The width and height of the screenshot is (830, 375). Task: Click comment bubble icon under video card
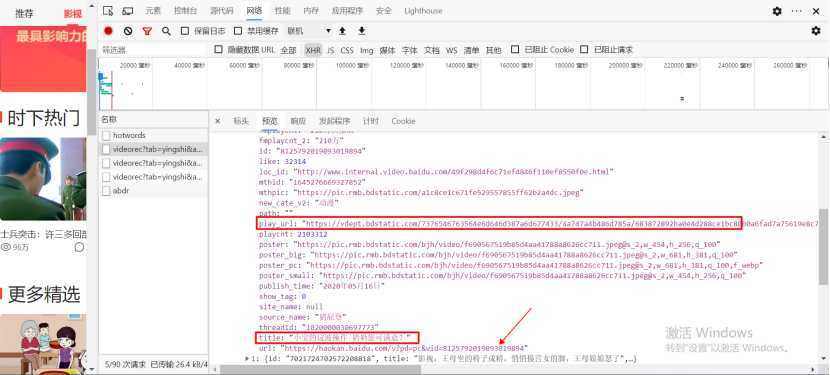[79, 247]
